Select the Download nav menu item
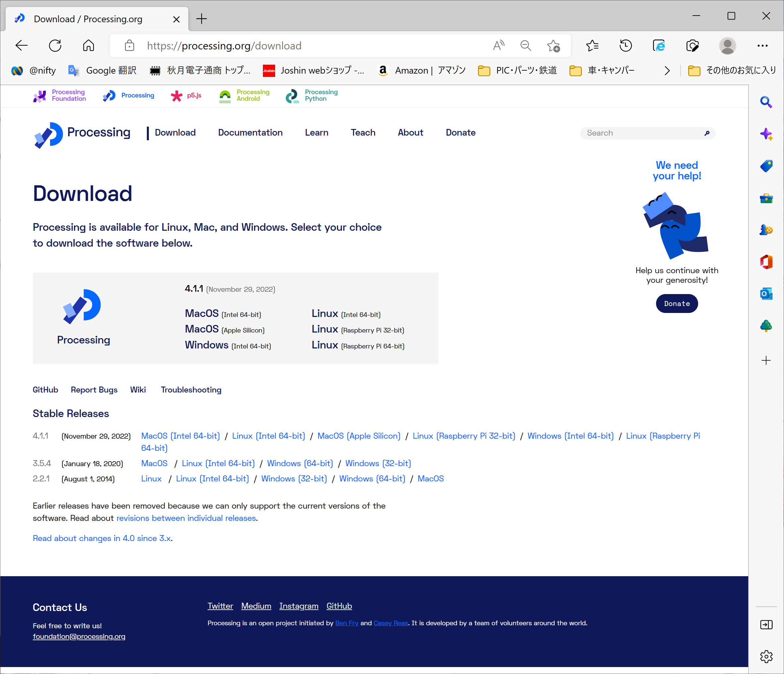Viewport: 784px width, 674px height. [x=175, y=133]
